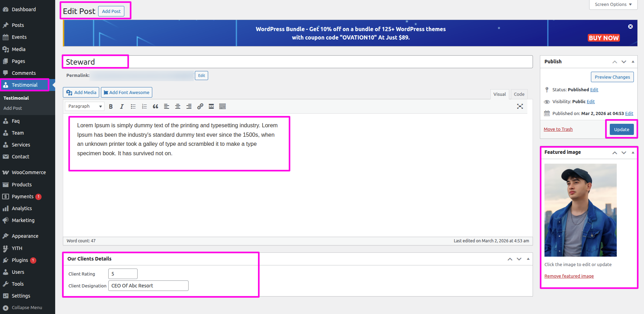Open the WooCommerce menu in sidebar

(29, 172)
